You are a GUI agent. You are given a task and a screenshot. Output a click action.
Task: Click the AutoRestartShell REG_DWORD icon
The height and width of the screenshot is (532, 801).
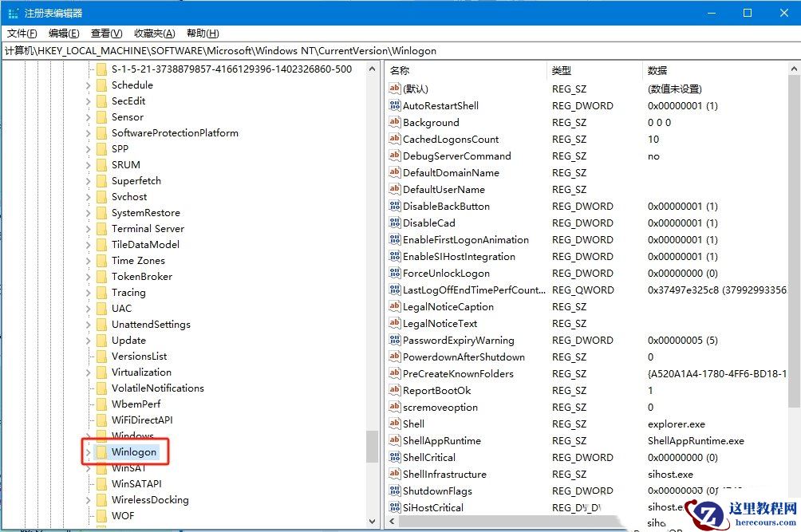click(x=394, y=105)
